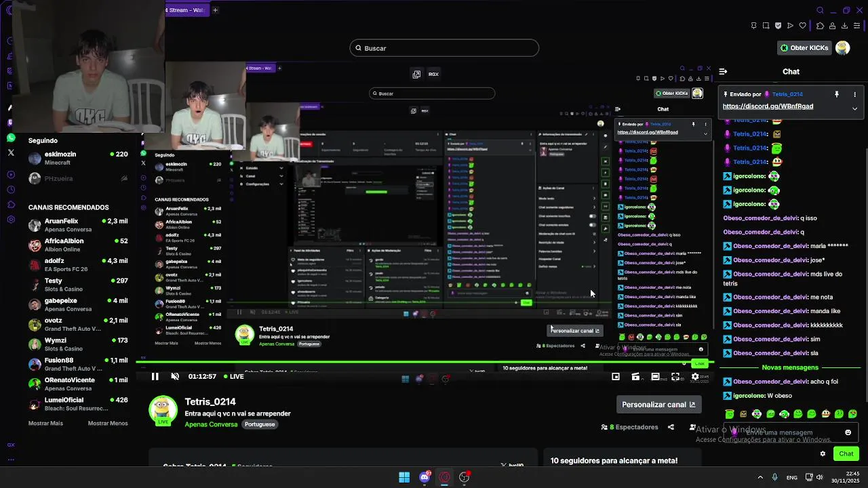Open the browser extensions puzzle icon

[x=820, y=26]
